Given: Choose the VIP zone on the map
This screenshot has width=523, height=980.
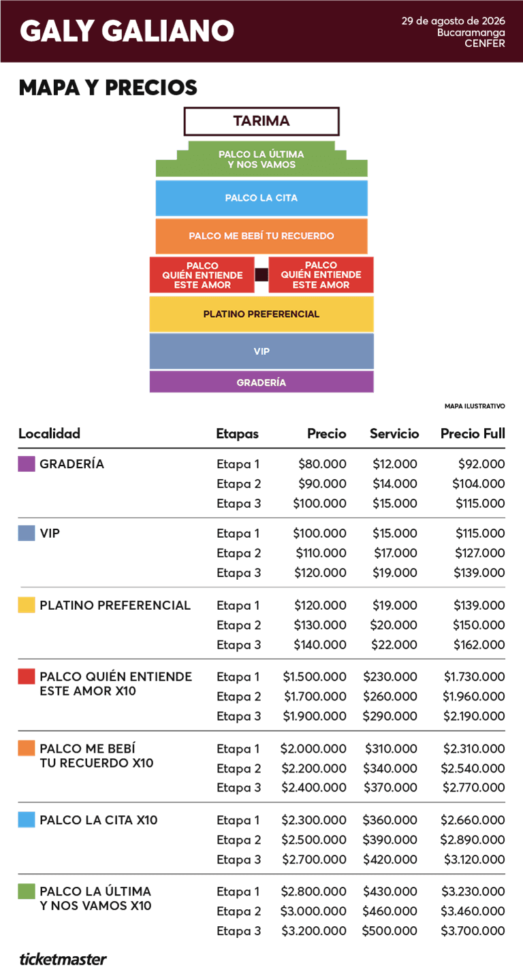Looking at the screenshot, I should click(261, 351).
